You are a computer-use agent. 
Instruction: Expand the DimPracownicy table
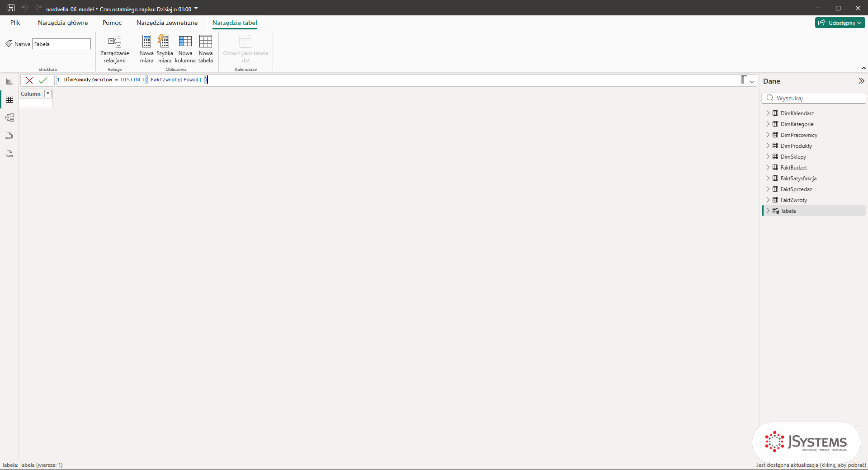pyautogui.click(x=768, y=135)
